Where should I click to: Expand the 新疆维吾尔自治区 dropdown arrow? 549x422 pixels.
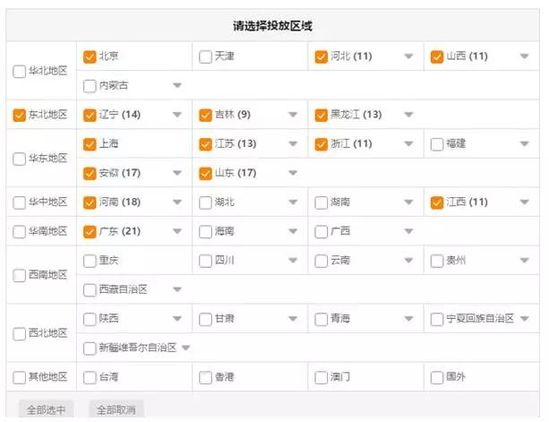coord(186,348)
